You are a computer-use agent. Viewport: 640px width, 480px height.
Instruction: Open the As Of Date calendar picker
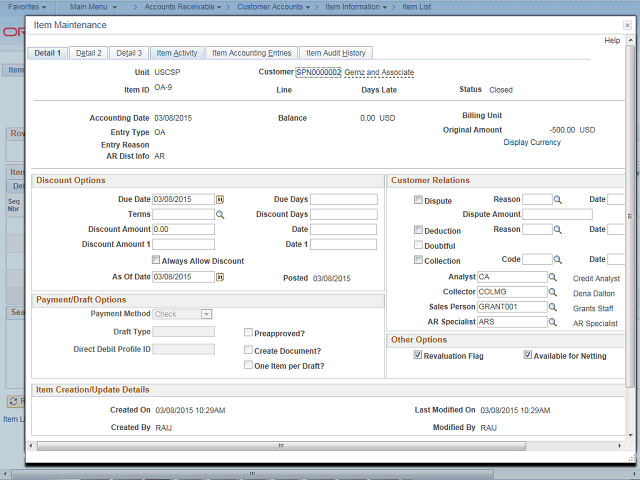coord(220,277)
